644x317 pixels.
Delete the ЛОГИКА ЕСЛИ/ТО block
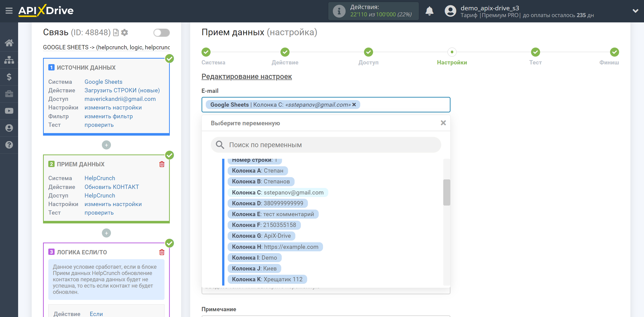pos(162,252)
